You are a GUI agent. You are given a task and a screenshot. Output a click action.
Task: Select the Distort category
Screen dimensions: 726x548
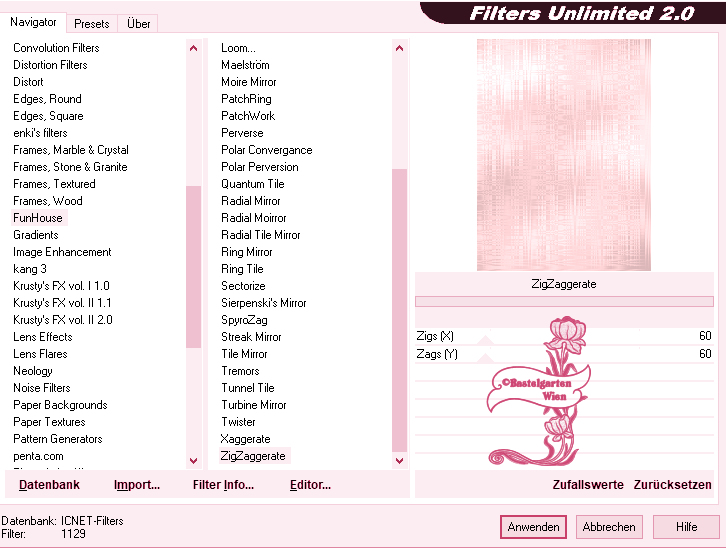point(28,82)
